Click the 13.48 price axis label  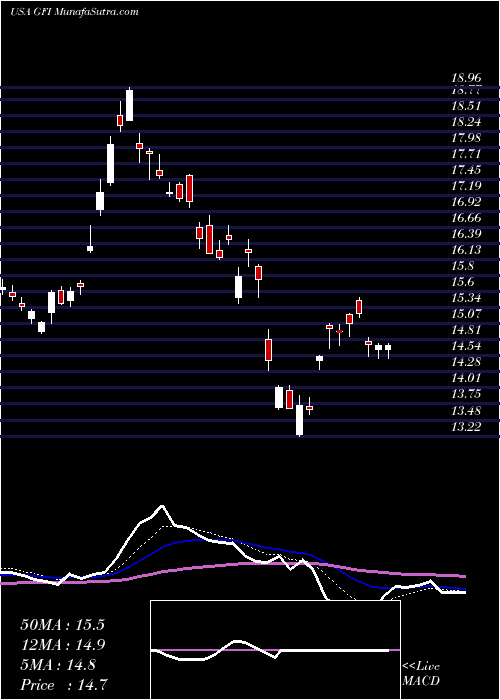[x=466, y=410]
